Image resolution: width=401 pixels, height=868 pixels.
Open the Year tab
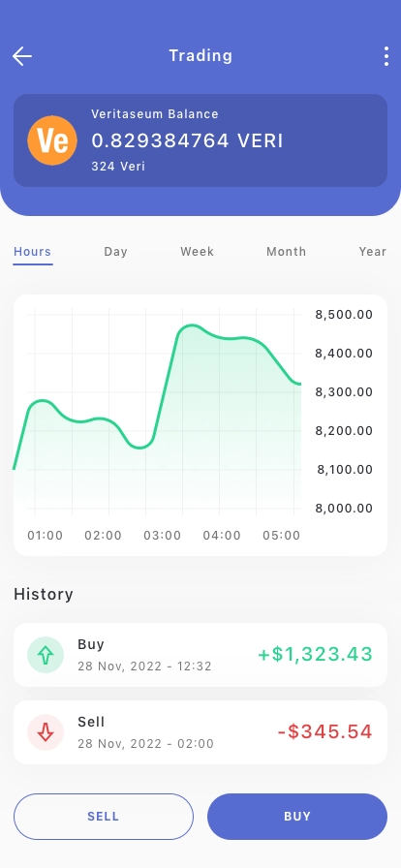(x=373, y=252)
